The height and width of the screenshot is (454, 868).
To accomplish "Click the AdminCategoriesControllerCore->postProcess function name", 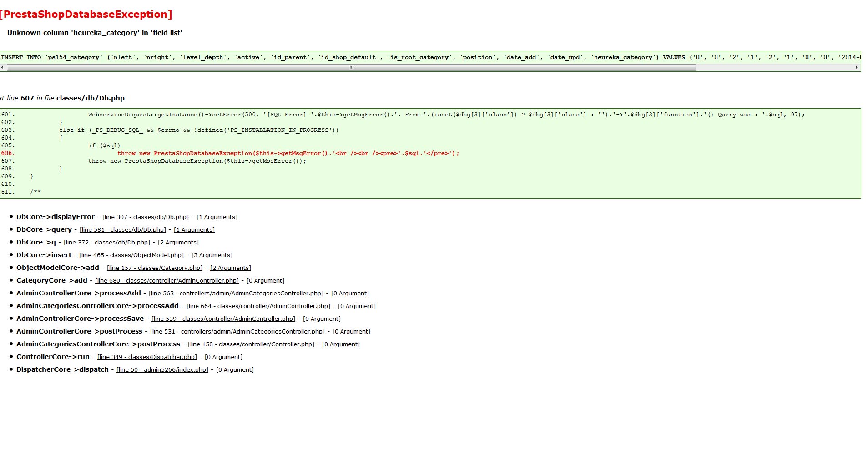I will (98, 344).
